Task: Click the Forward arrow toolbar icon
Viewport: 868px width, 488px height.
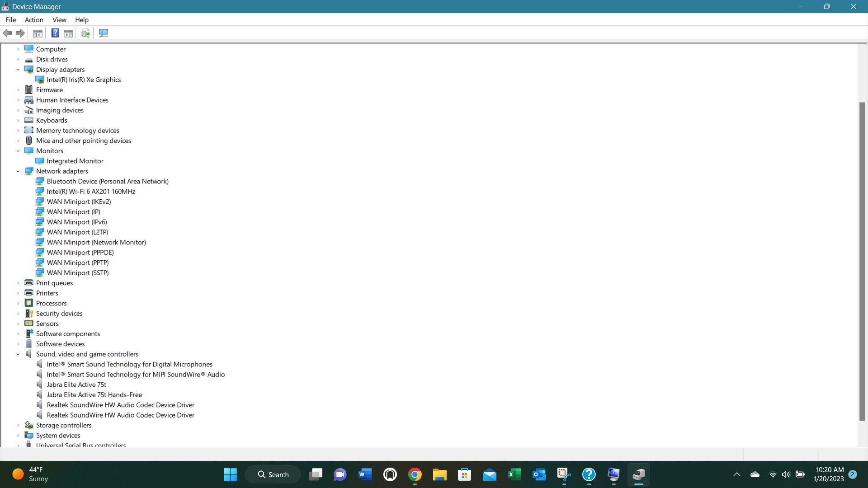Action: click(20, 33)
